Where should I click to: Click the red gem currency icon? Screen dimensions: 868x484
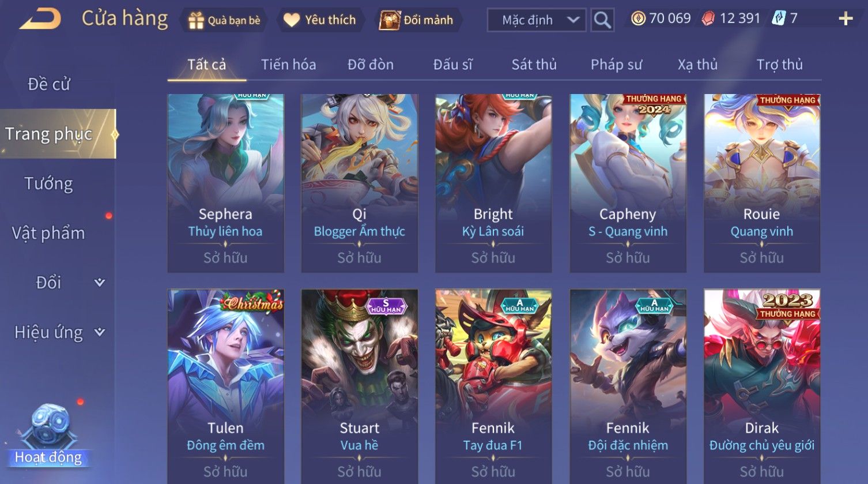pyautogui.click(x=708, y=18)
